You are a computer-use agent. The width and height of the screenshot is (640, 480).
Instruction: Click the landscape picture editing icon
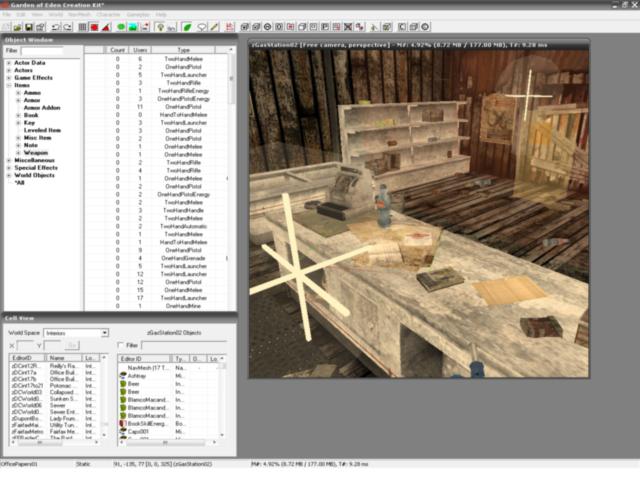coord(133,27)
